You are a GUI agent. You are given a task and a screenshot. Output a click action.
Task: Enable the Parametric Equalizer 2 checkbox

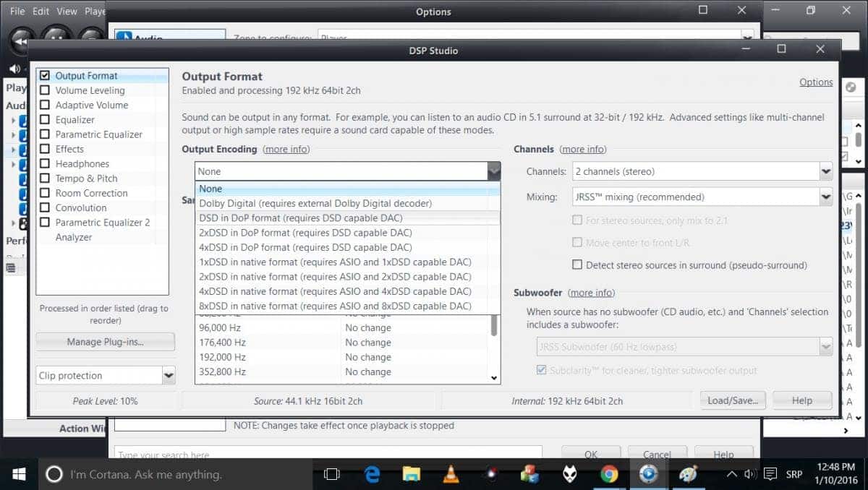pos(45,223)
